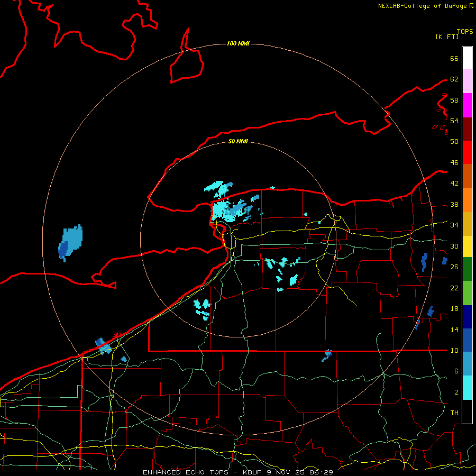
Task: Click the '06:29' timestamp
Action: click(x=322, y=472)
